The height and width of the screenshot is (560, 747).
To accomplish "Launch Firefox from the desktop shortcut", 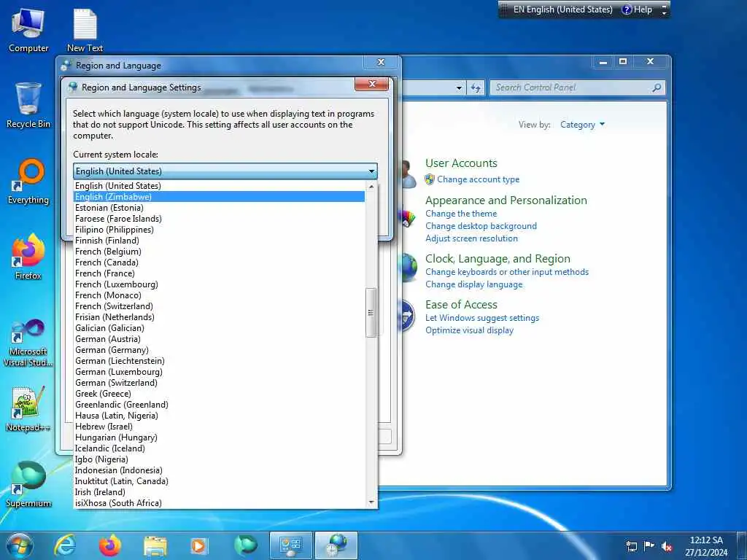I will point(28,257).
